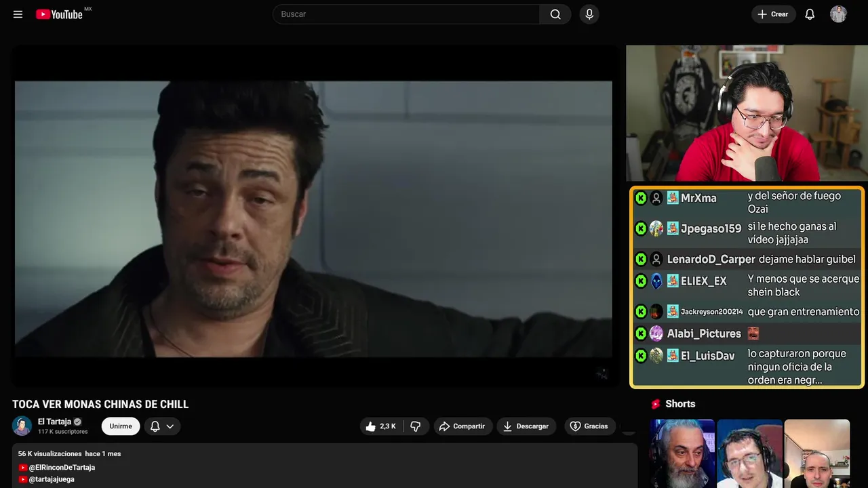Screen dimensions: 868x488
Task: Click El_LuisDav username in chat
Action: tap(707, 356)
